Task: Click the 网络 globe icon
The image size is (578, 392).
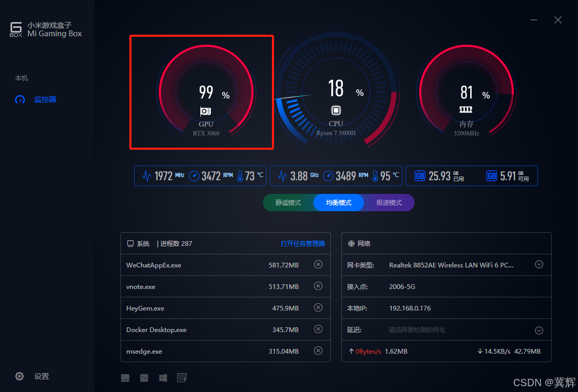Action: [x=351, y=243]
